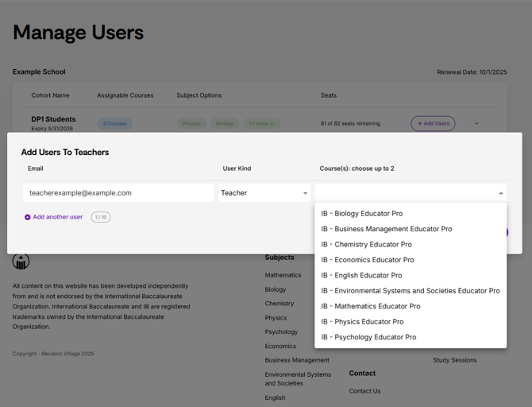Open the Contact Us footer link

(364, 391)
